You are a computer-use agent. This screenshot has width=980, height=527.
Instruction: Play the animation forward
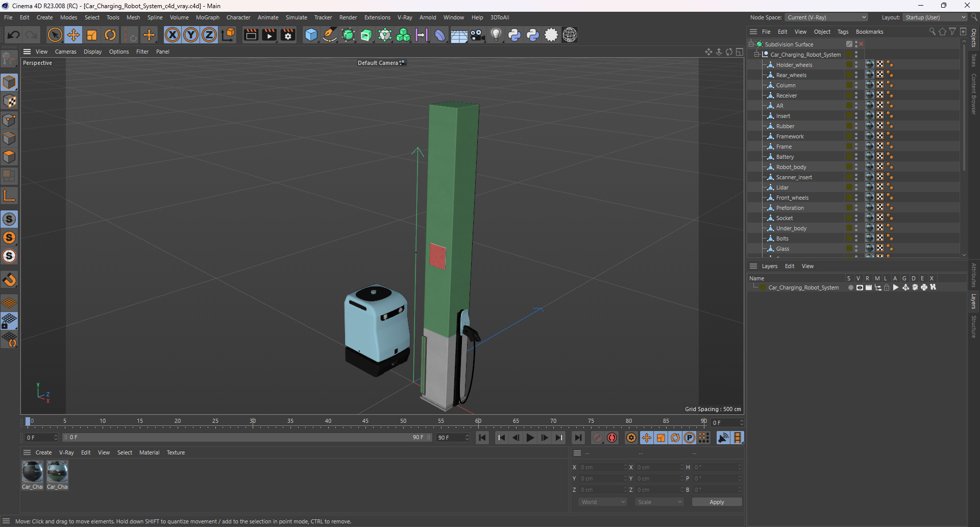point(530,438)
